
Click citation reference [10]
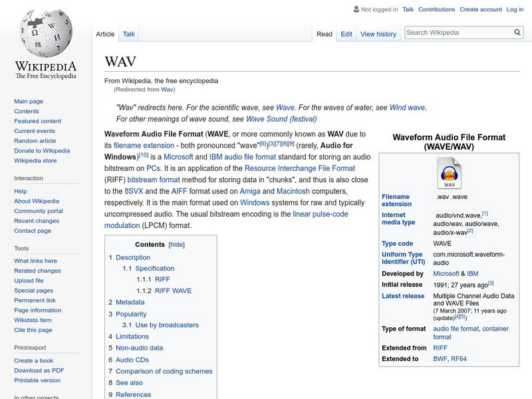[144, 155]
